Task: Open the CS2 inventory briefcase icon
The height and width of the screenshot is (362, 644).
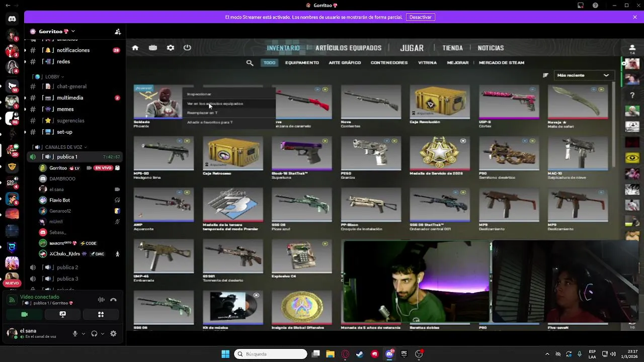Action: [x=153, y=48]
